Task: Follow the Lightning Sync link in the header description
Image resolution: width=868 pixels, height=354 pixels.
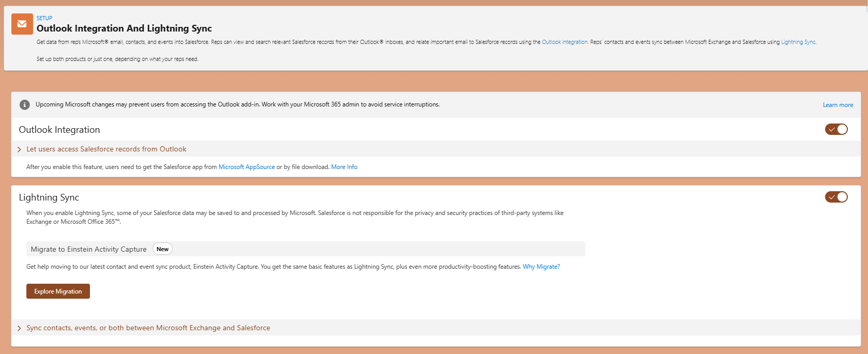Action: 798,42
